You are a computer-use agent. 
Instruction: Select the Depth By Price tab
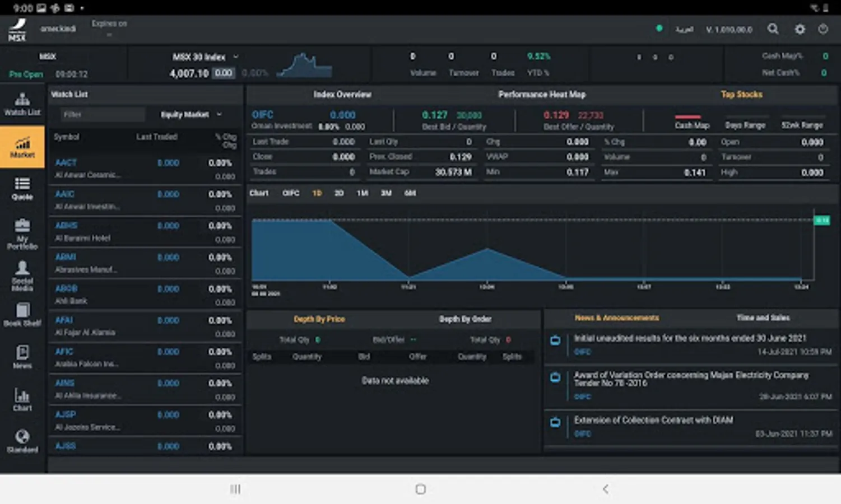click(x=319, y=319)
